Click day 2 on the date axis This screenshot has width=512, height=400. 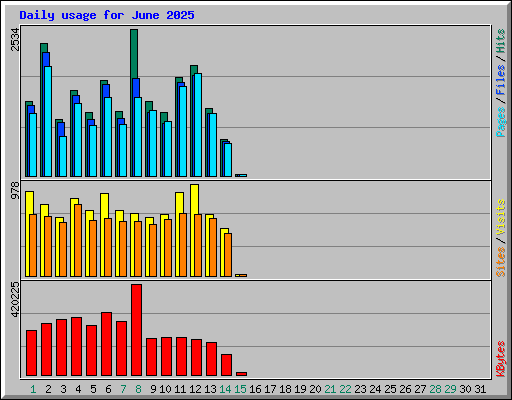click(x=48, y=389)
